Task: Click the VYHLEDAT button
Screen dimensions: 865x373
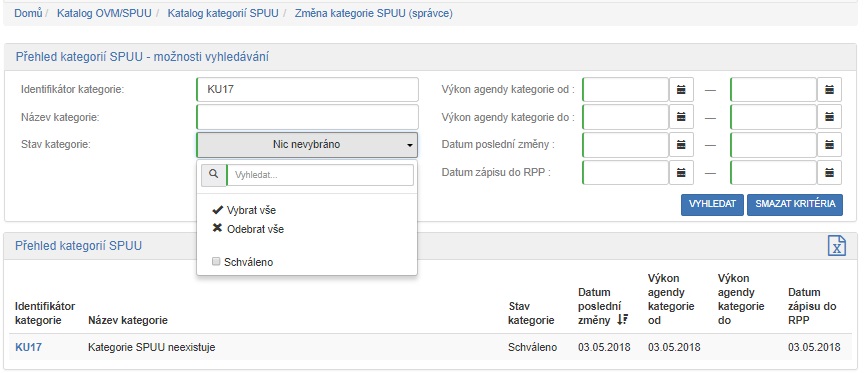Action: pos(712,204)
